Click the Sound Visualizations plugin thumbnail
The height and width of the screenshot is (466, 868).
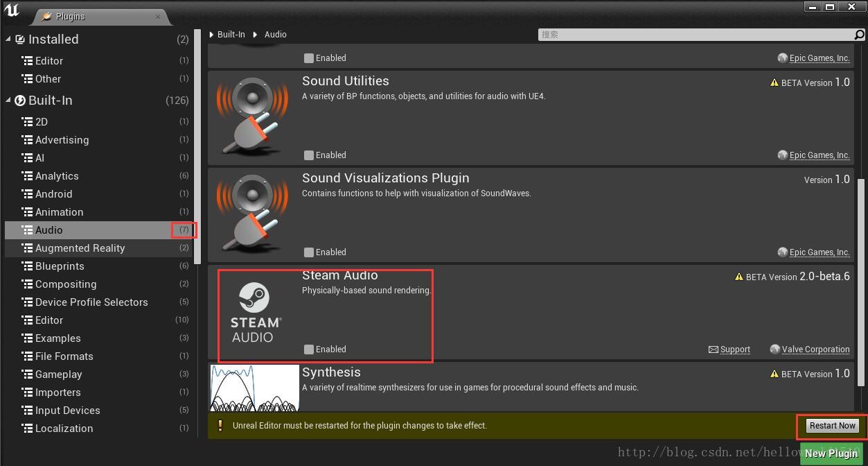click(252, 214)
